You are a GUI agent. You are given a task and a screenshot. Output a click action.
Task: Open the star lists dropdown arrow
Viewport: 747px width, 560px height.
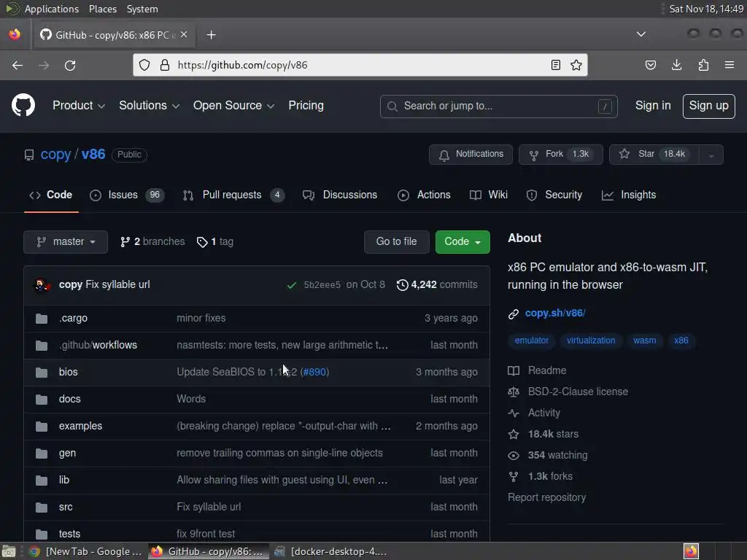click(x=711, y=155)
